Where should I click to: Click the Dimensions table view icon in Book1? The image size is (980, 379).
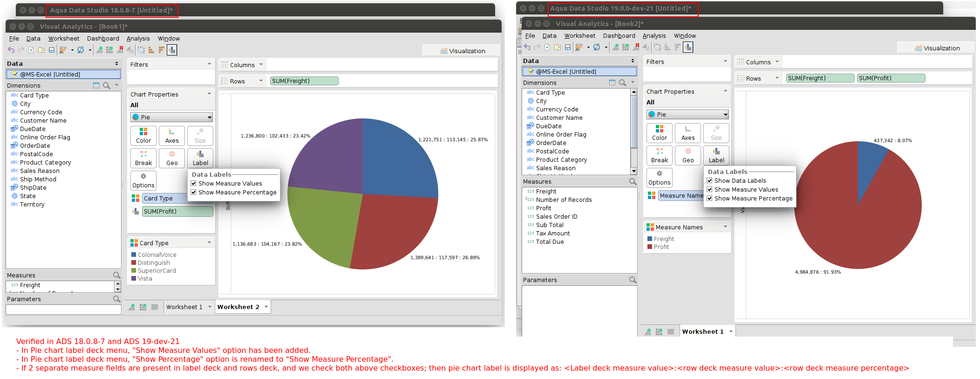click(96, 85)
